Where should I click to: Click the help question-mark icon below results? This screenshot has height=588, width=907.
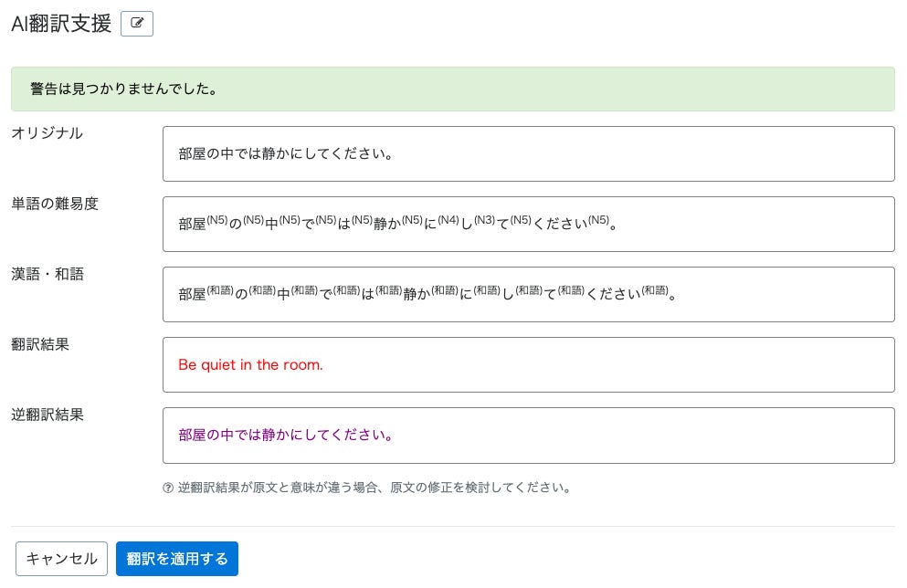click(x=168, y=488)
